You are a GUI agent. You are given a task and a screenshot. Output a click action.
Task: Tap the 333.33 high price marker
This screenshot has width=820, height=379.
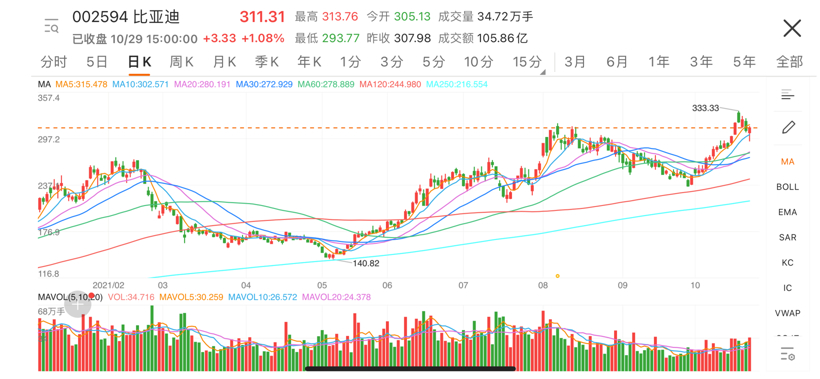point(705,108)
